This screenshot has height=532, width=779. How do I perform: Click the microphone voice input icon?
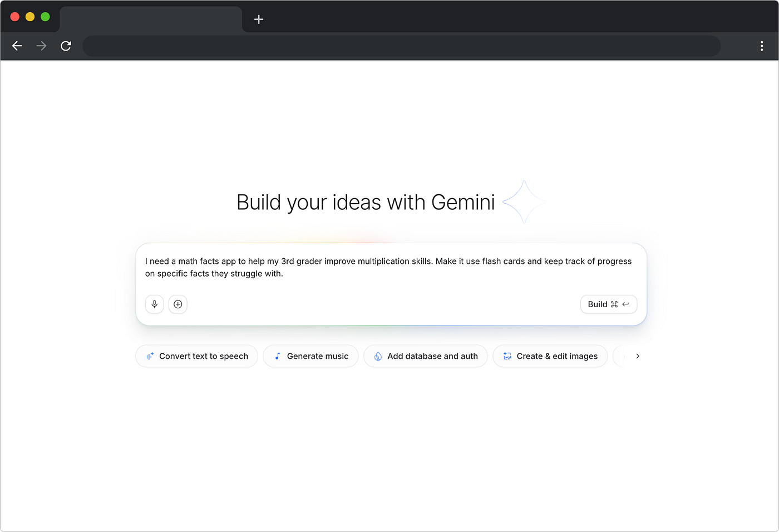(155, 304)
